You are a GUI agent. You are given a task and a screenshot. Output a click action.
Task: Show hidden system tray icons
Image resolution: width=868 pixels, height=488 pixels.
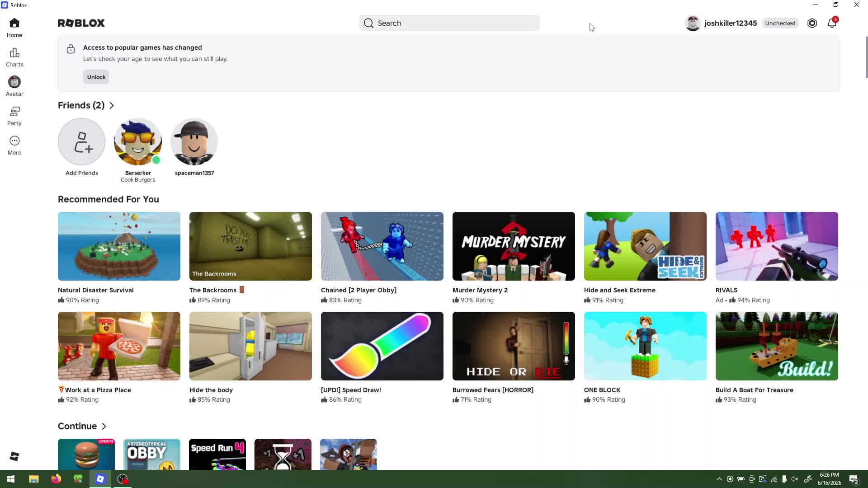[x=719, y=479]
